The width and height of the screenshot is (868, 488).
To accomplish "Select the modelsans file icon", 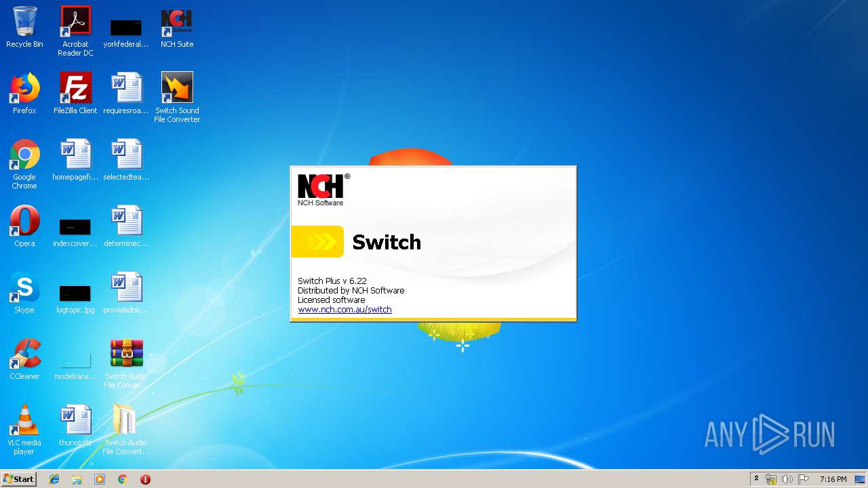I will tap(75, 363).
